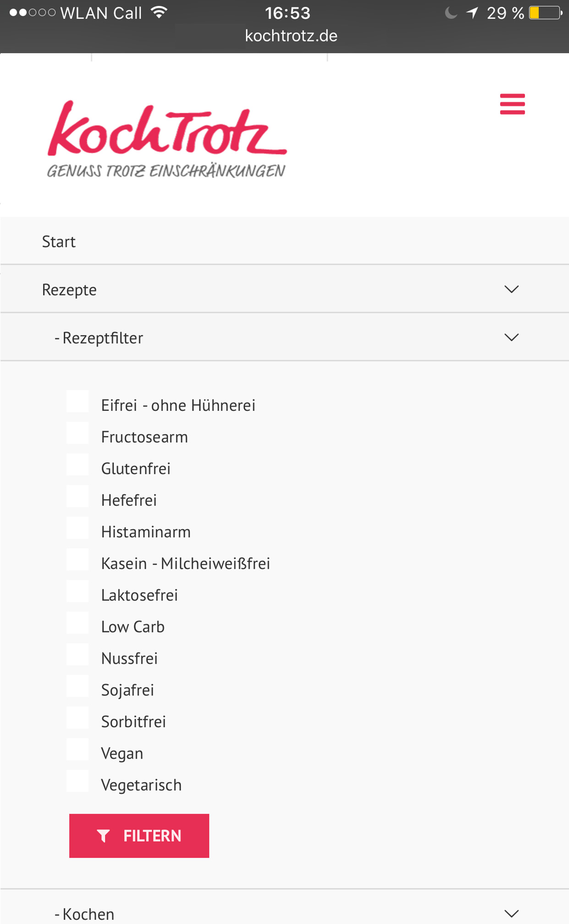Tap the Wi-Fi status icon

[x=159, y=12]
